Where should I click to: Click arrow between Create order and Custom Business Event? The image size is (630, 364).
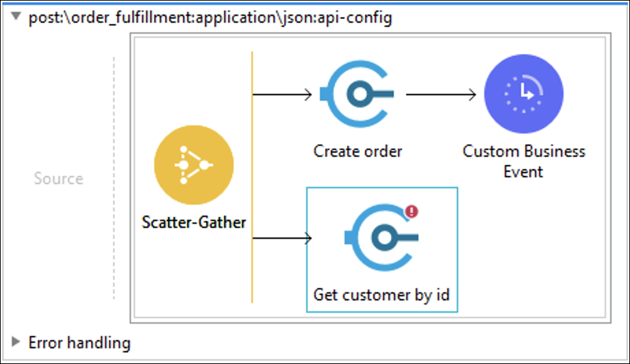click(441, 94)
